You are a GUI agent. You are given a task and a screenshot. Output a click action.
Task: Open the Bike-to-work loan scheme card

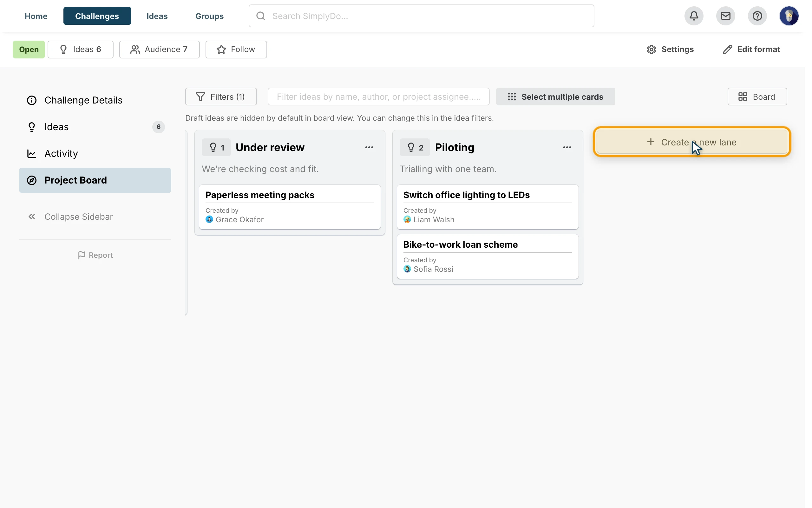pyautogui.click(x=488, y=256)
